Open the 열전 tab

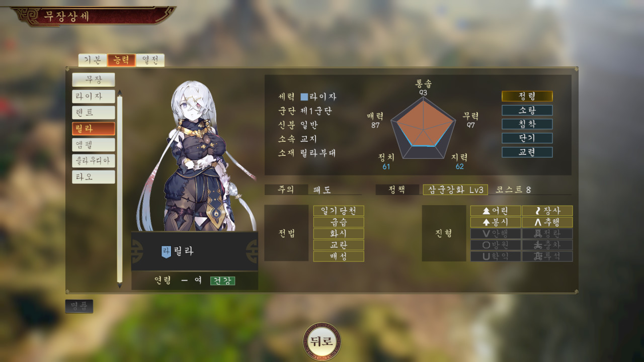point(150,60)
